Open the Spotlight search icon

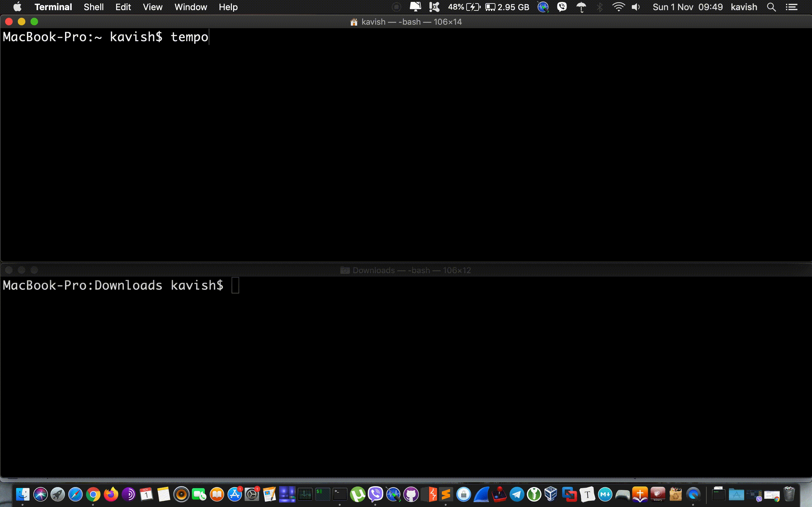[772, 7]
